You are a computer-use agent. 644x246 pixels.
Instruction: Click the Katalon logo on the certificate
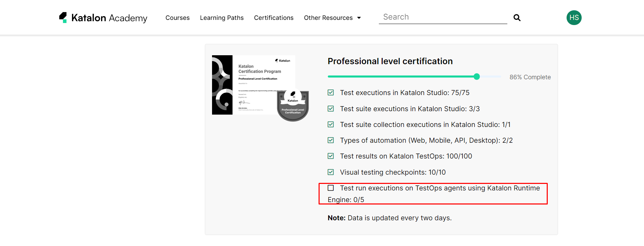283,61
